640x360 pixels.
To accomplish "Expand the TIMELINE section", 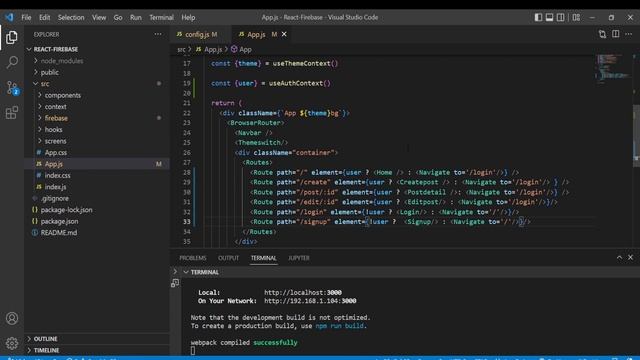I will point(97,350).
